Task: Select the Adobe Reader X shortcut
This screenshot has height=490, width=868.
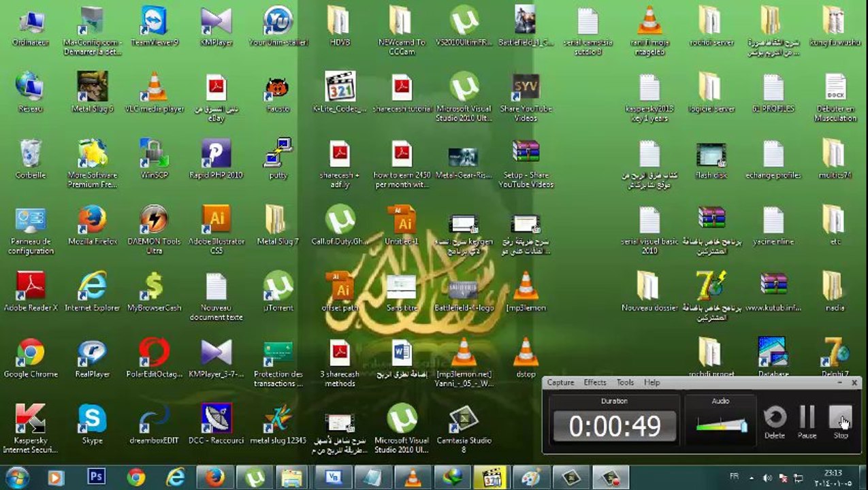Action: tap(31, 291)
